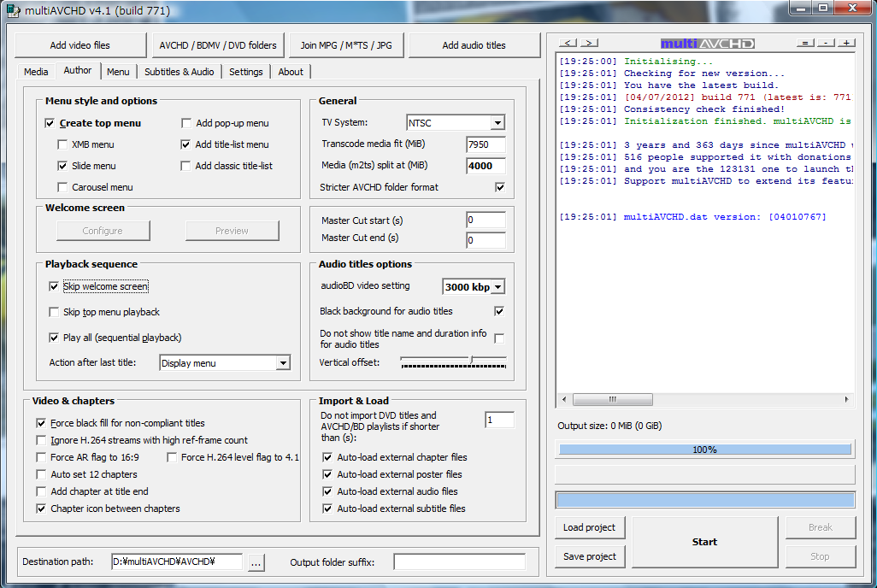Open Action after last title dropdown
877x588 pixels.
284,363
